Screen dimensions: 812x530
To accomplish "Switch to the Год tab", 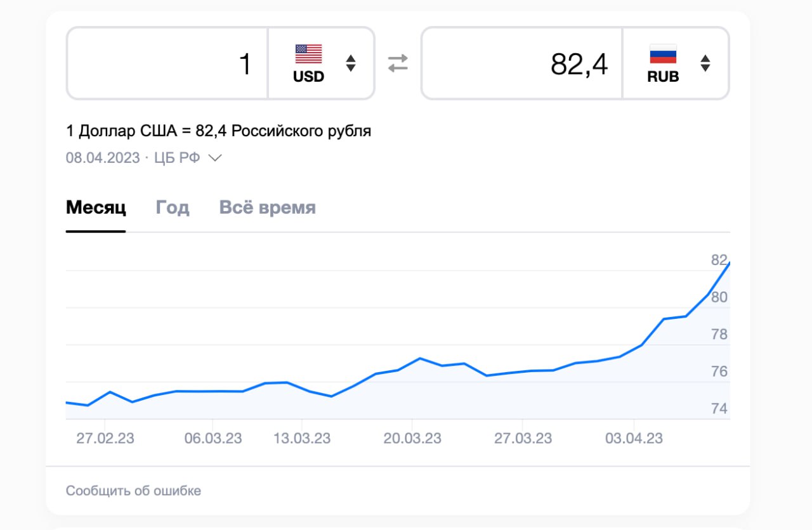I will 173,207.
